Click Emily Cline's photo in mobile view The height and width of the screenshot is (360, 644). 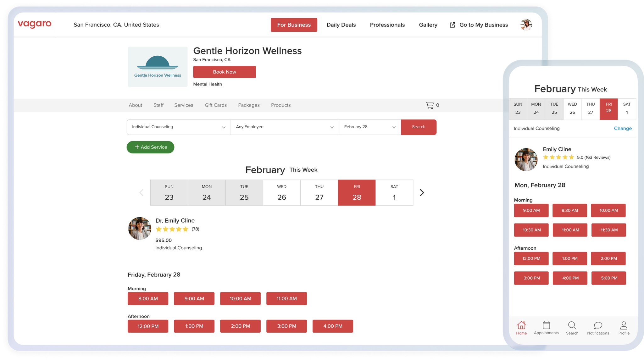(526, 160)
